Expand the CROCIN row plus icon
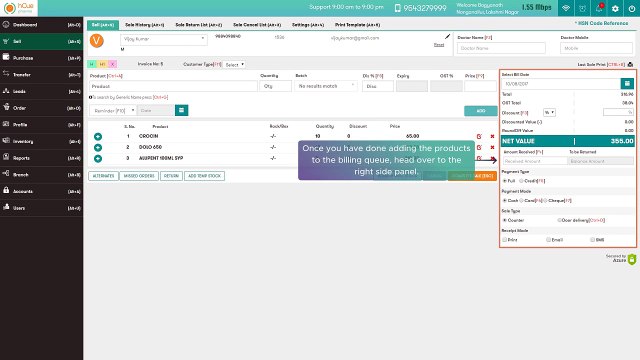 click(98, 136)
